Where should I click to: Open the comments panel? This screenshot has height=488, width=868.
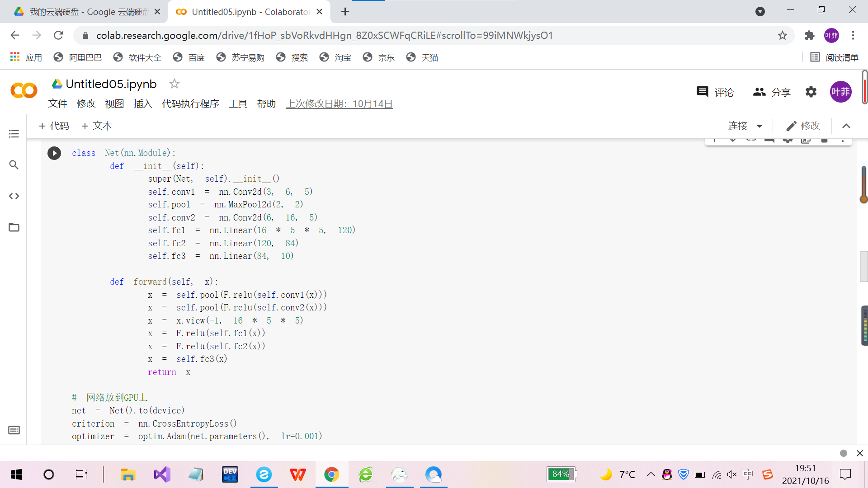pyautogui.click(x=715, y=92)
